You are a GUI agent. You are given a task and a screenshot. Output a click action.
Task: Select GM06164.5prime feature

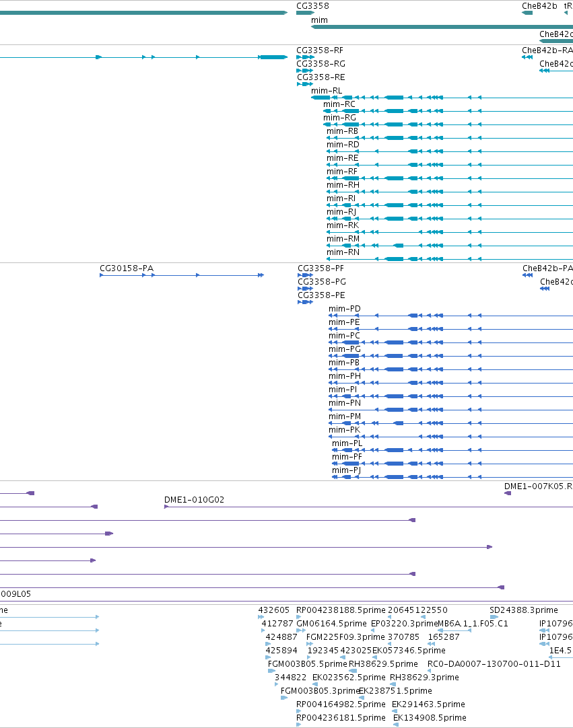point(332,624)
